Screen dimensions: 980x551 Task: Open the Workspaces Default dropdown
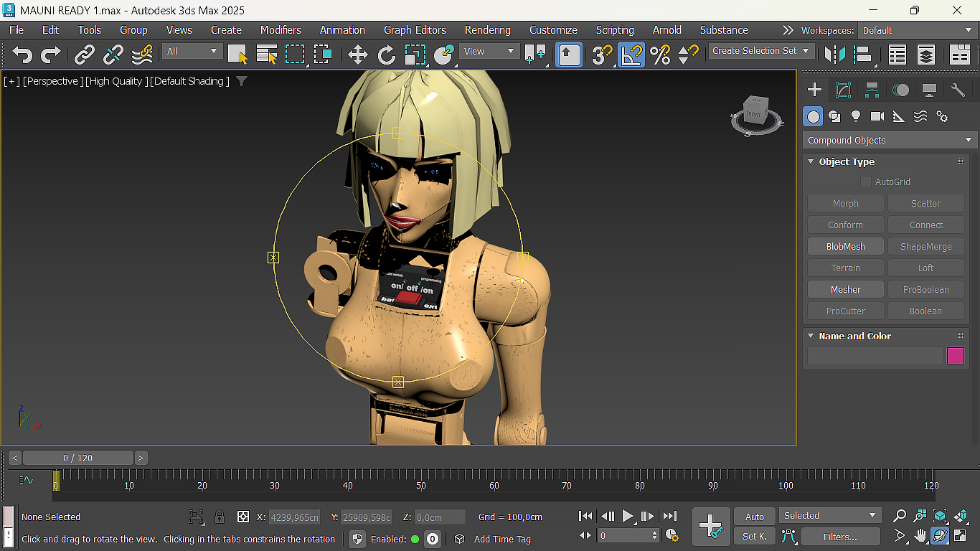point(918,30)
